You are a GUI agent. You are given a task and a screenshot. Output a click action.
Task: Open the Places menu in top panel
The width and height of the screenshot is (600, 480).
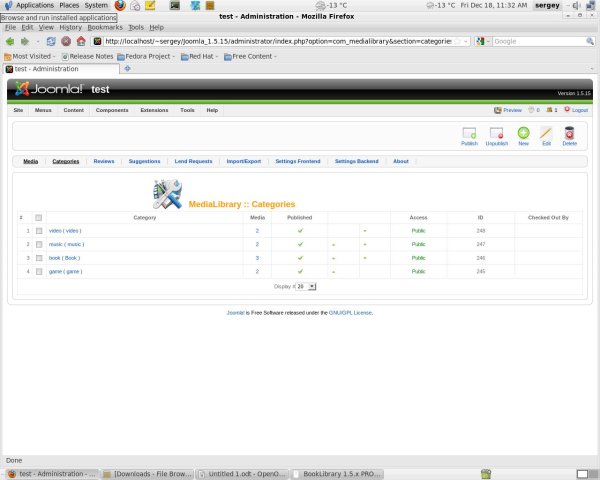pyautogui.click(x=69, y=5)
